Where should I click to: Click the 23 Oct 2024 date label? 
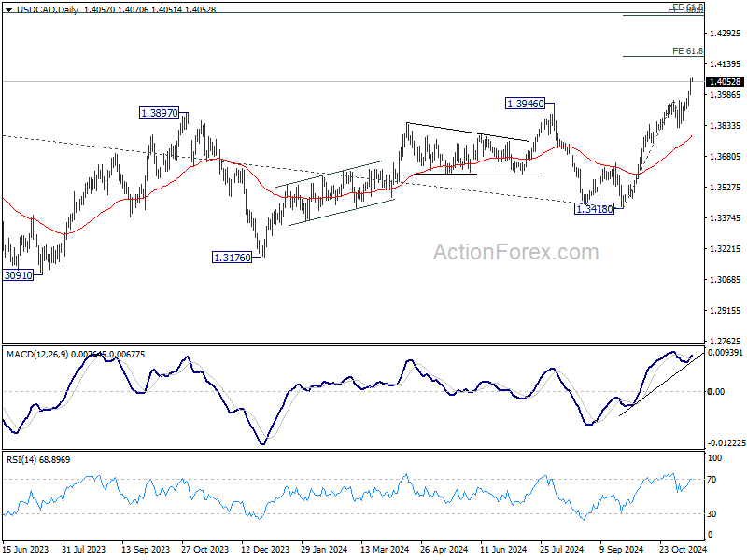(x=683, y=549)
